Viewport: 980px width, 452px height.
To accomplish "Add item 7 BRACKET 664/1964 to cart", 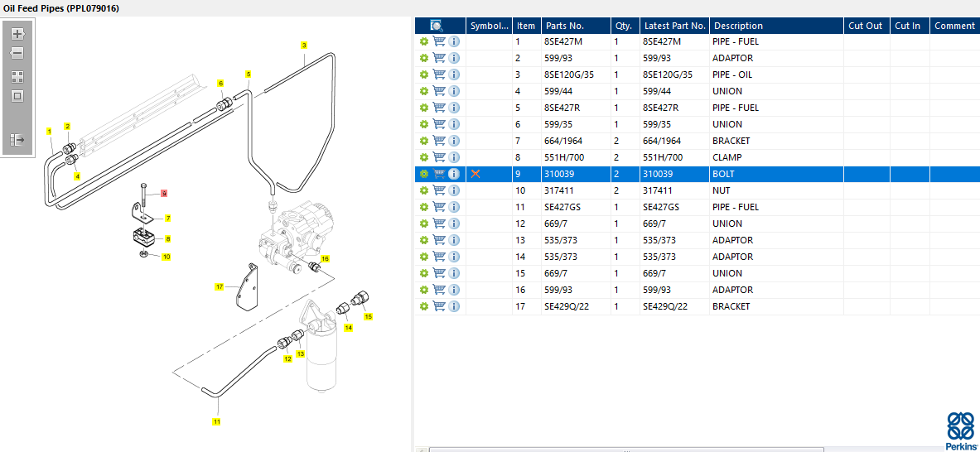I will 439,141.
